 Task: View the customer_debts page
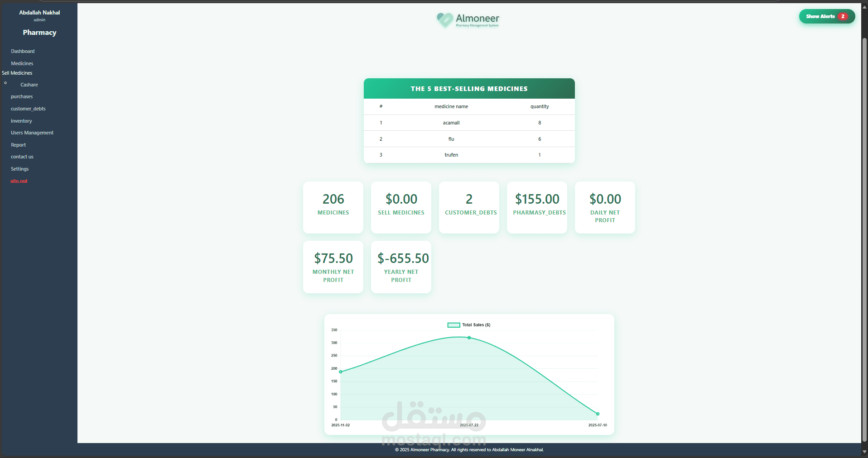[x=28, y=108]
